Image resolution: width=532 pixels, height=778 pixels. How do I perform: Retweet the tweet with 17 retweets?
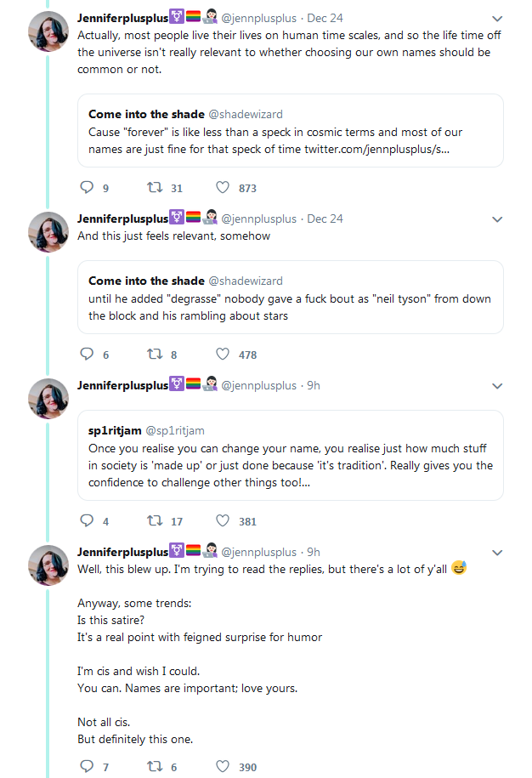click(155, 521)
